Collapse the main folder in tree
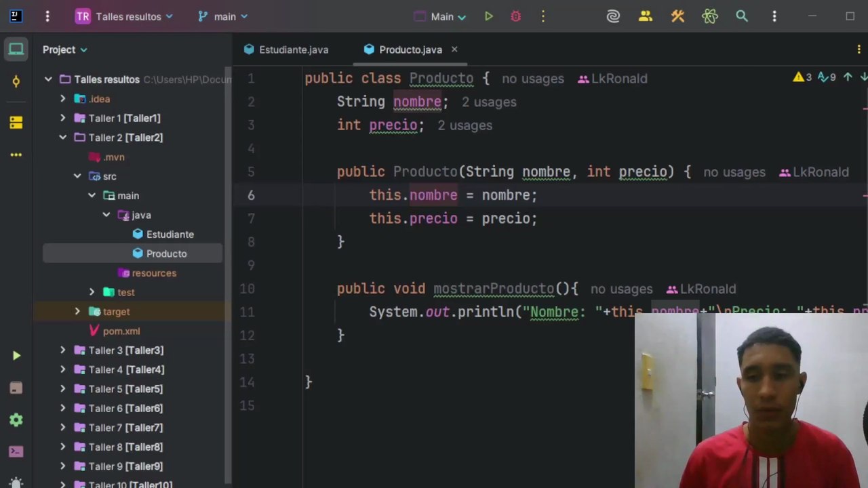Screen dimensions: 868x488 coord(92,195)
